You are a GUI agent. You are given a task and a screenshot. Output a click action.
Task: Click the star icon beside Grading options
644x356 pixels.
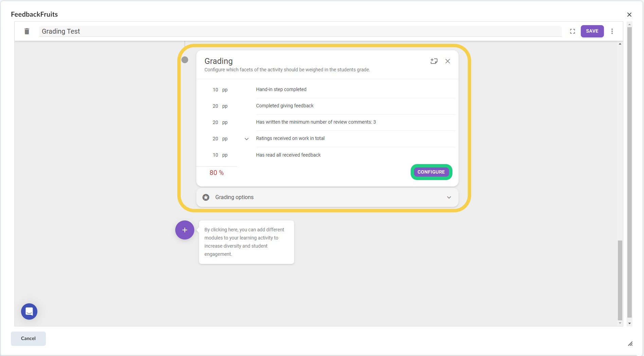(206, 197)
